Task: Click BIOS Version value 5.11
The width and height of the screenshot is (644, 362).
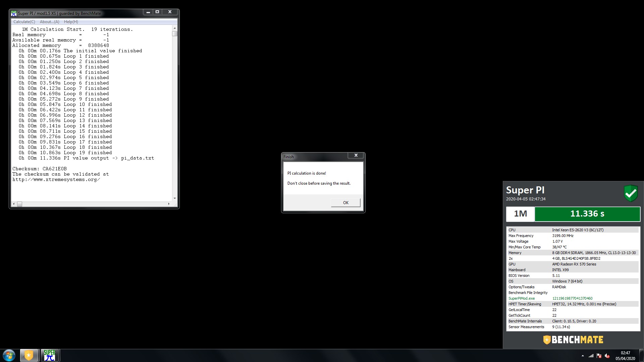Action: pos(556,276)
